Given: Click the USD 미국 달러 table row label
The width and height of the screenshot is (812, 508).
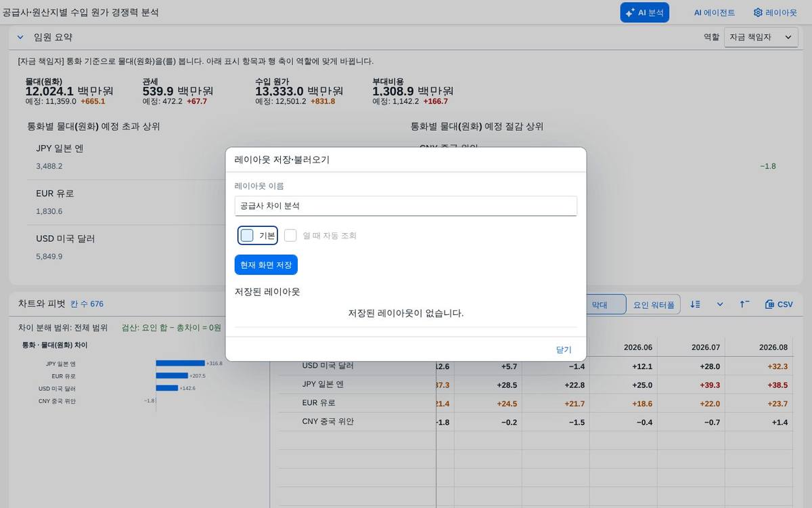Looking at the screenshot, I should click(x=328, y=366).
